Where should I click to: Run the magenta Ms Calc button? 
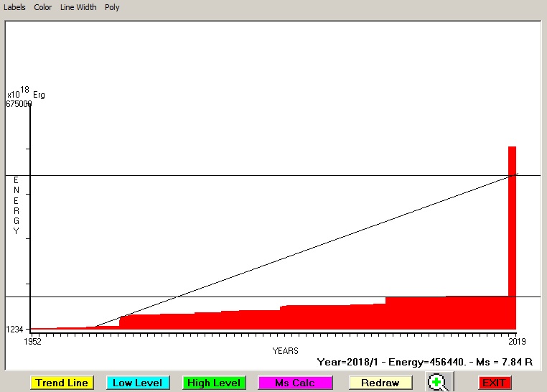[294, 383]
